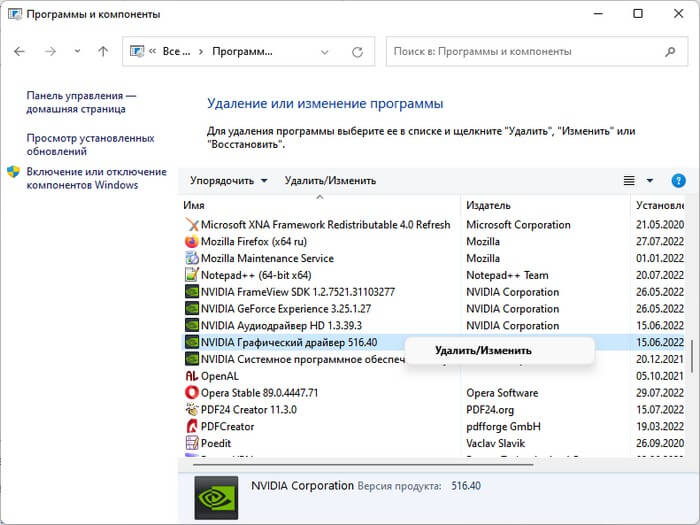This screenshot has height=525, width=700.
Task: Expand the view options dropdown arrow
Action: coord(650,181)
